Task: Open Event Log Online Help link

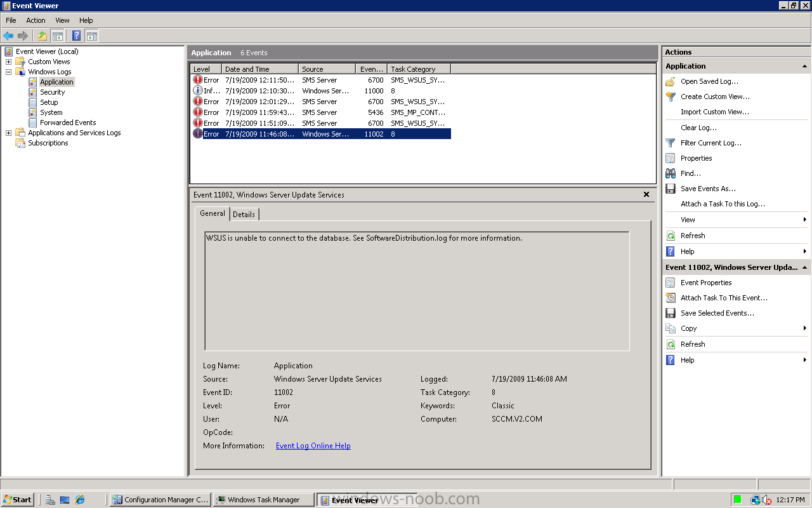Action: point(313,446)
